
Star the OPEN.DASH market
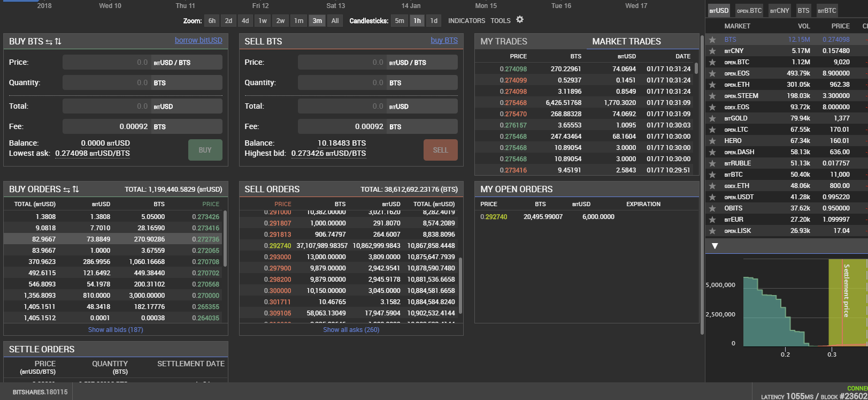pyautogui.click(x=712, y=152)
